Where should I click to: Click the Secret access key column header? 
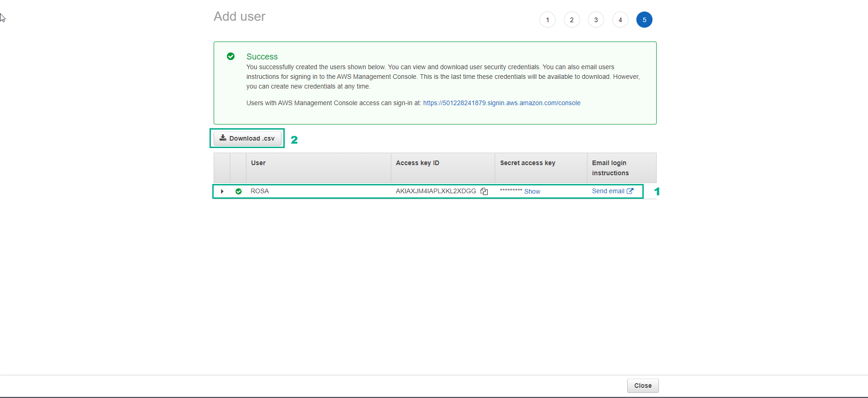pyautogui.click(x=527, y=163)
